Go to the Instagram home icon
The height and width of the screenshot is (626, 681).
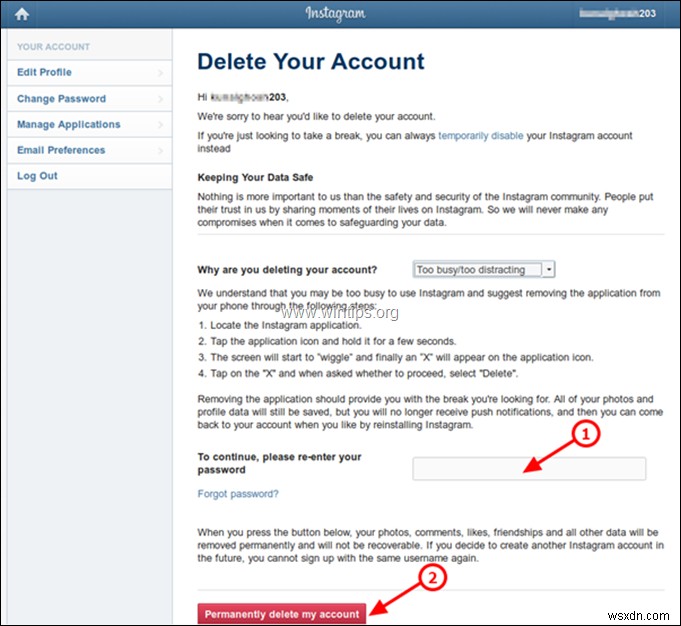pos(22,14)
